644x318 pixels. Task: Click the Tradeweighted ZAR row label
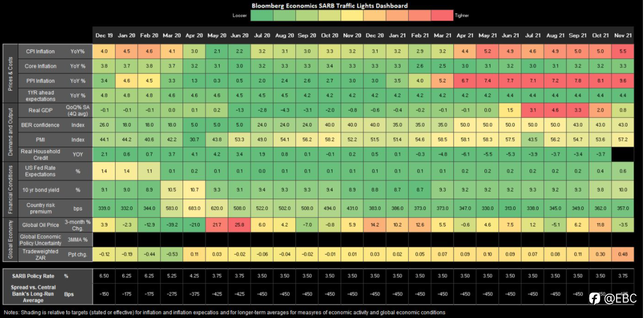click(x=41, y=254)
